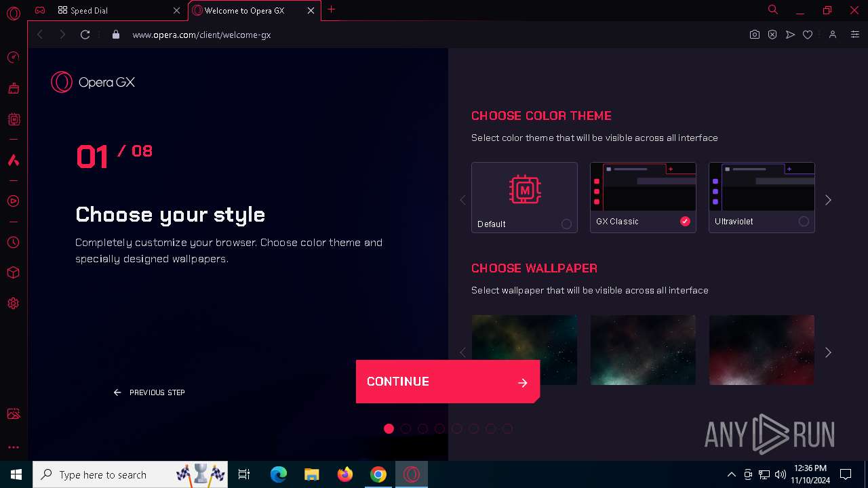
Task: Open the Player icon in the sidebar
Action: pyautogui.click(x=13, y=201)
